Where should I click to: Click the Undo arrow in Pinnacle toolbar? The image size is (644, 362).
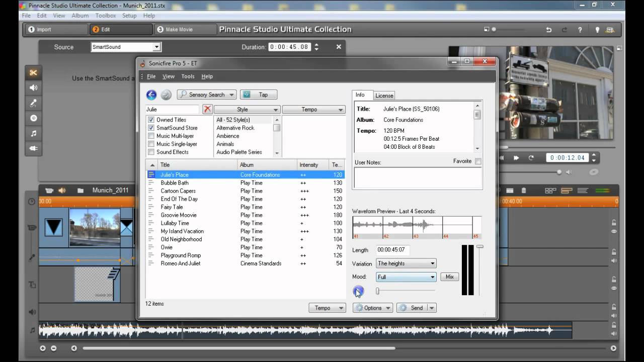tap(549, 30)
